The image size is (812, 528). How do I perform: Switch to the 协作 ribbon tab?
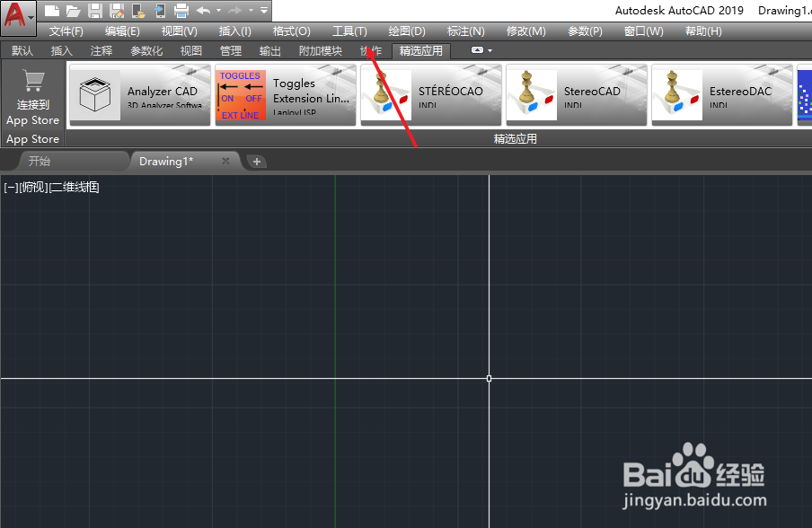(371, 50)
